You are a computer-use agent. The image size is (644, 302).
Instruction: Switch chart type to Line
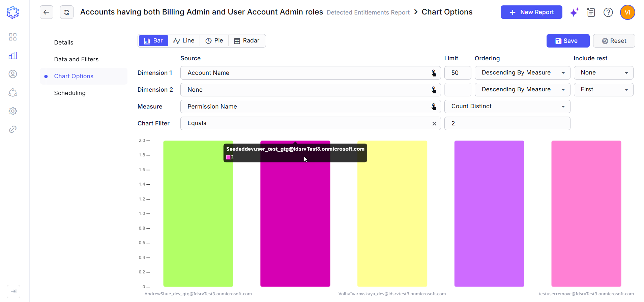click(x=184, y=41)
